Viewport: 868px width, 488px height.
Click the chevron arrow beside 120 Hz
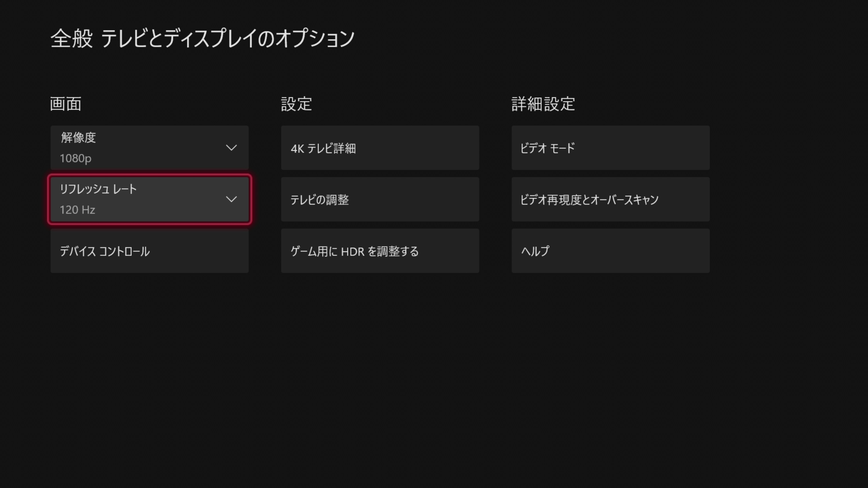coord(231,199)
